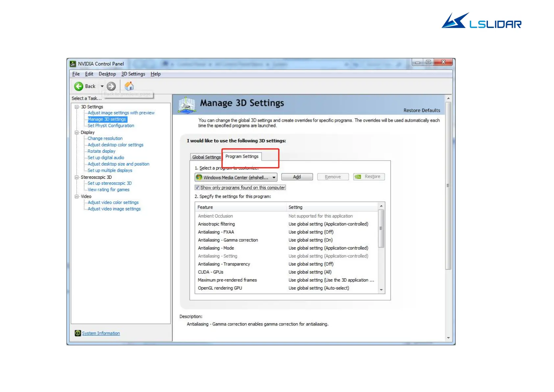The width and height of the screenshot is (554, 392).
Task: Open 'Adjust image settings with preview'
Action: tap(121, 113)
